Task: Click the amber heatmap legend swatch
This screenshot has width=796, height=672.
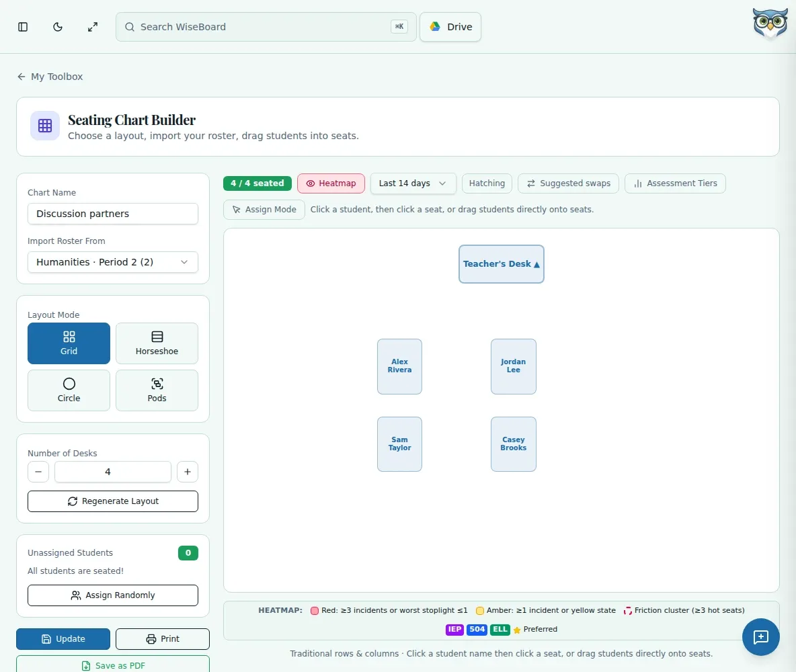Action: click(x=480, y=611)
